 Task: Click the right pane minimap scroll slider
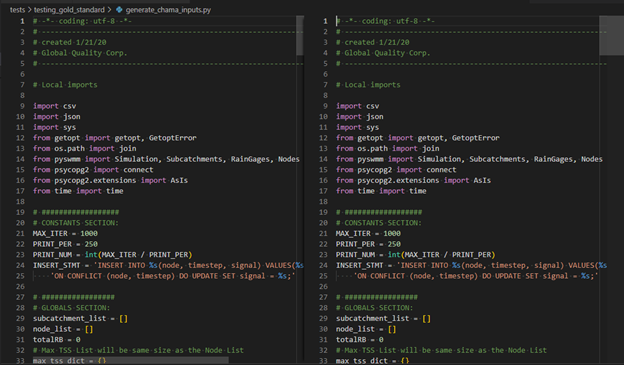click(x=611, y=35)
